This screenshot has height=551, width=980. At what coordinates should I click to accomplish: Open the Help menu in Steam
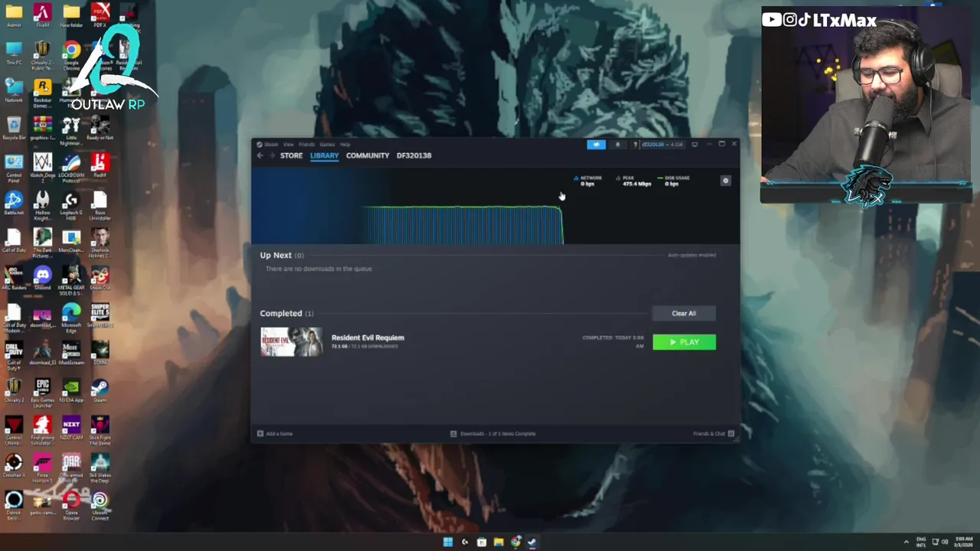point(345,144)
